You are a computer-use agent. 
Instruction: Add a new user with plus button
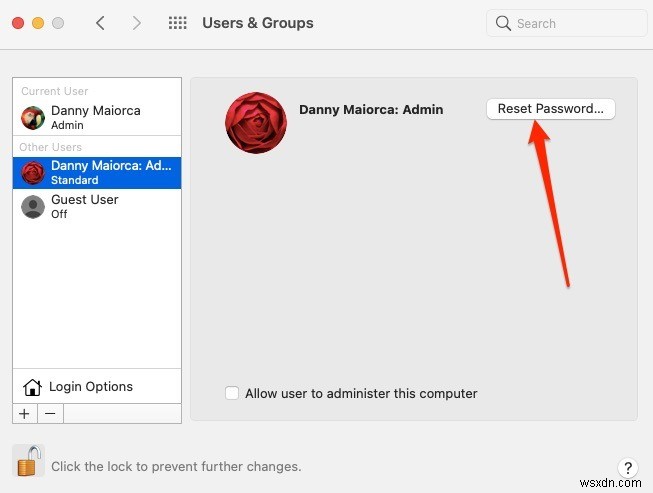pos(25,414)
